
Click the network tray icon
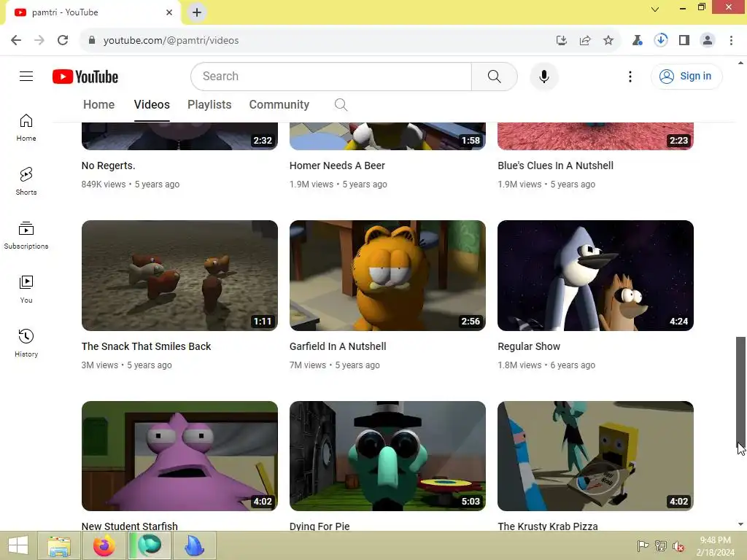[x=660, y=546]
